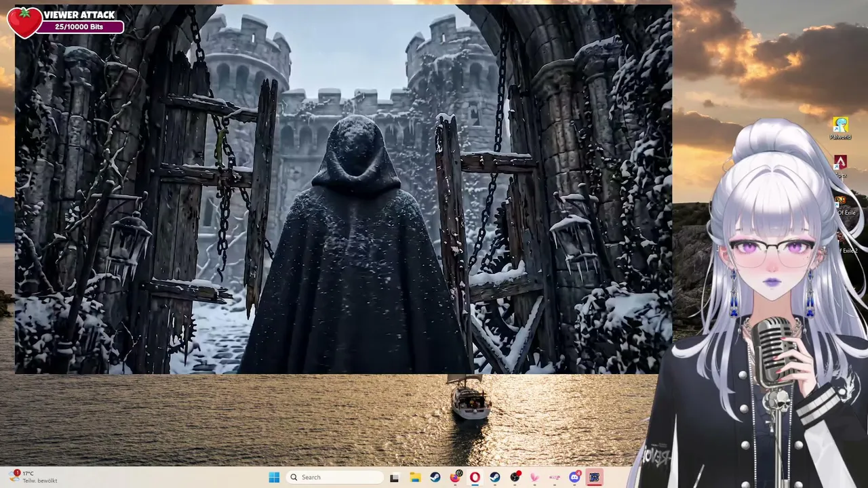
Task: Open Discord from the taskbar
Action: 575,477
